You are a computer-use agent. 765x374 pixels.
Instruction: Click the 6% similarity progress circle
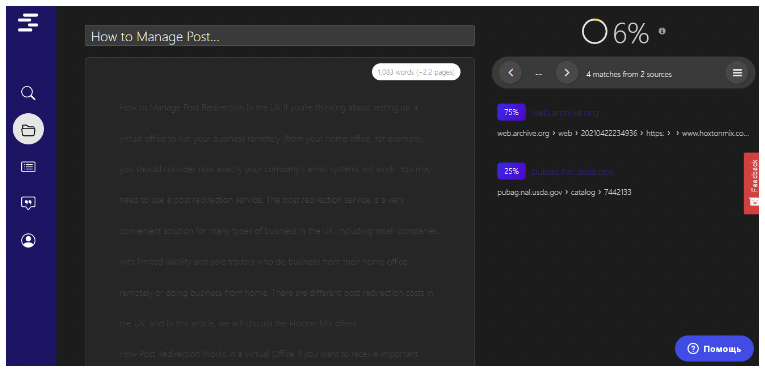[x=594, y=31]
